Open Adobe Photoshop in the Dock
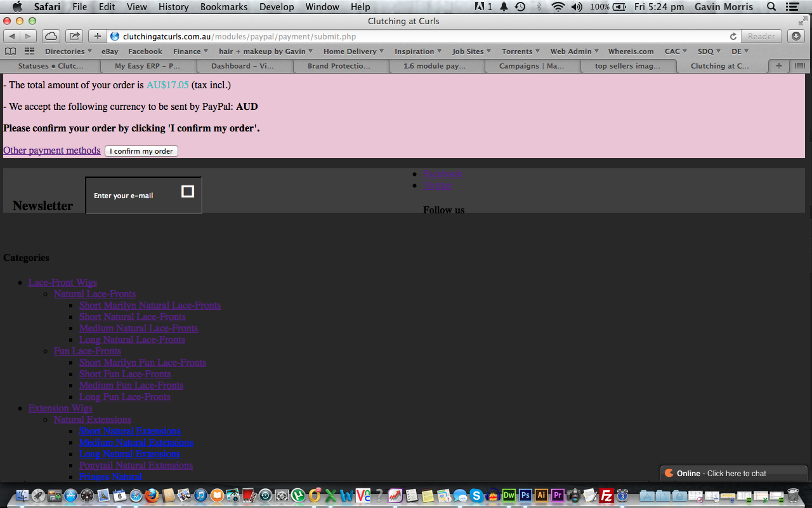This screenshot has height=508, width=812. (x=525, y=495)
